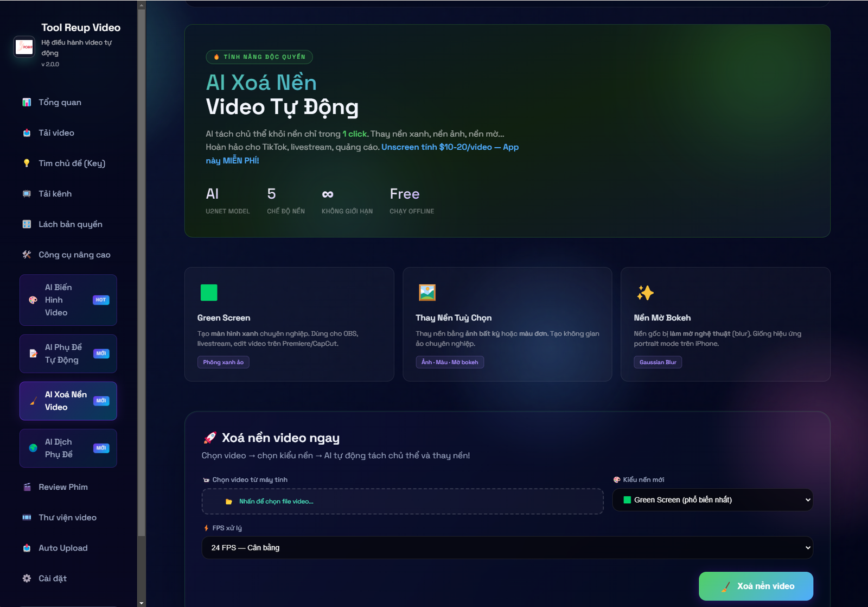Click the sidebar scrollbar down arrow

142,603
